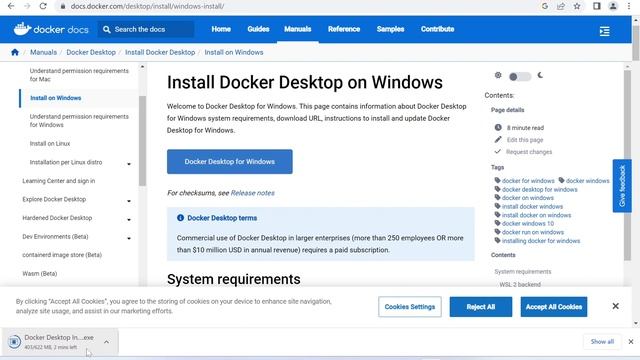Open the Contribute nav item
The height and width of the screenshot is (360, 640).
coord(438,29)
